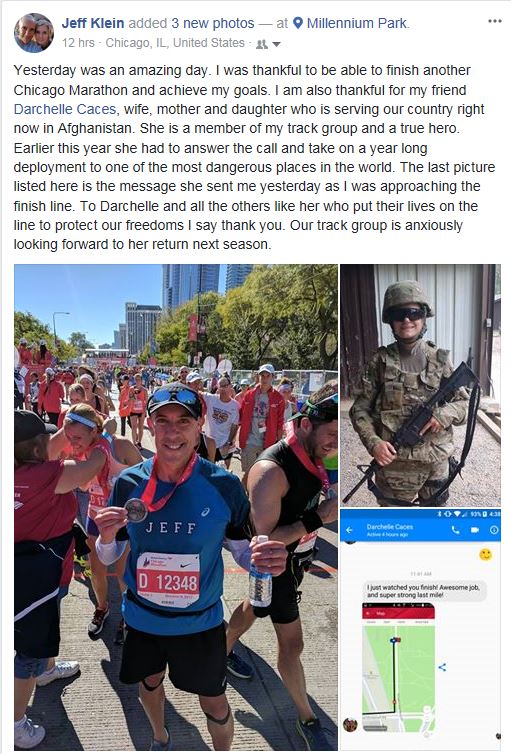511x754 pixels.
Task: Open the tagged Darchelle Caces profile link
Action: [65, 109]
